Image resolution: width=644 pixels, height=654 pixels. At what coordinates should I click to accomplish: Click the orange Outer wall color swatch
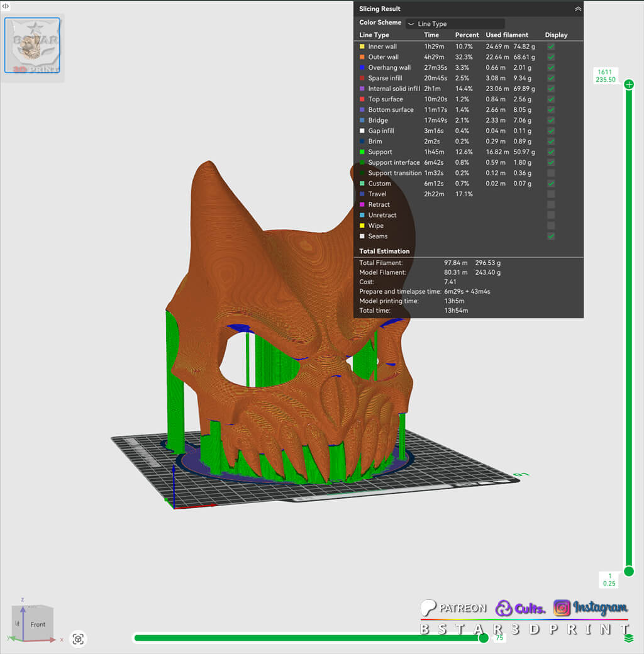(362, 57)
